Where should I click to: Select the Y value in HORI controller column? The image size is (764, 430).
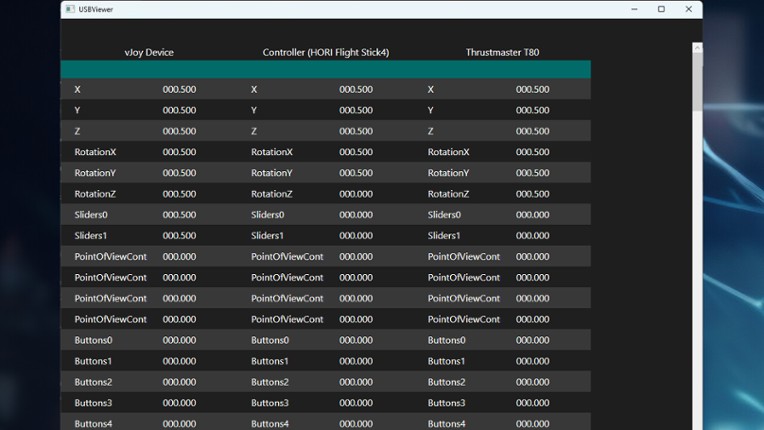356,110
